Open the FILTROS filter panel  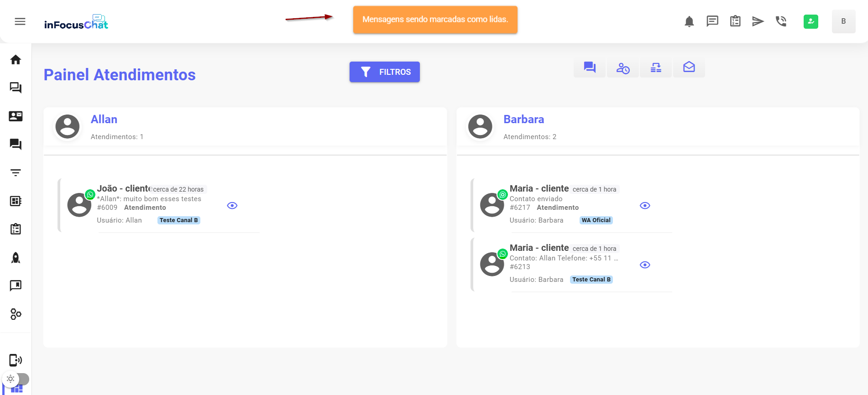pyautogui.click(x=384, y=72)
